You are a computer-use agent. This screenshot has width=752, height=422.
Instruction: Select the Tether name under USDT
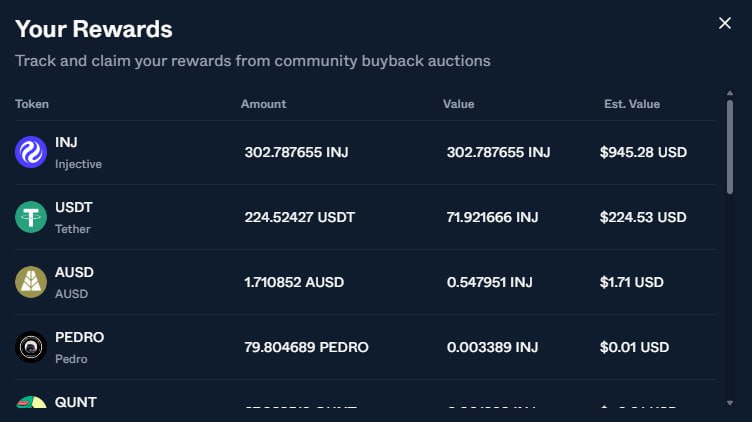coord(73,229)
